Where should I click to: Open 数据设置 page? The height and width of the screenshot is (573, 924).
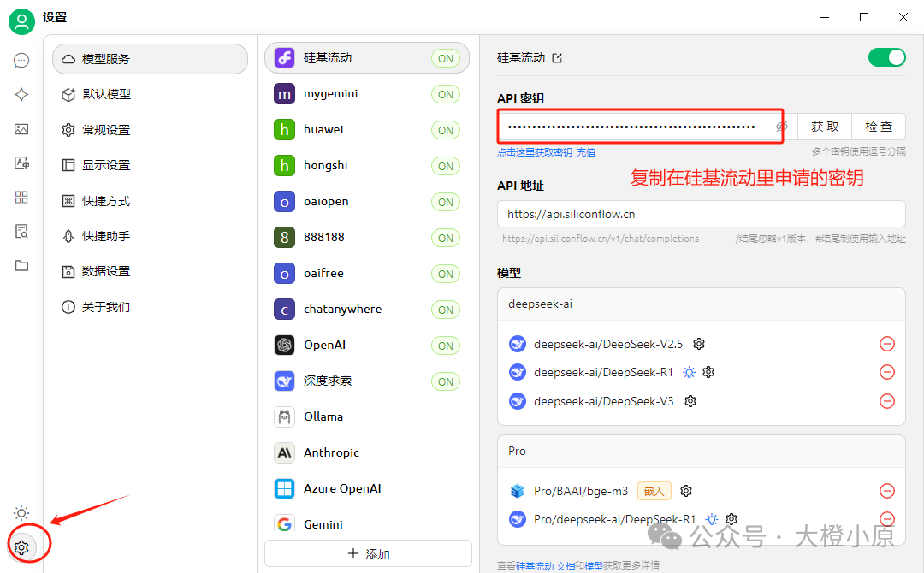[x=151, y=271]
